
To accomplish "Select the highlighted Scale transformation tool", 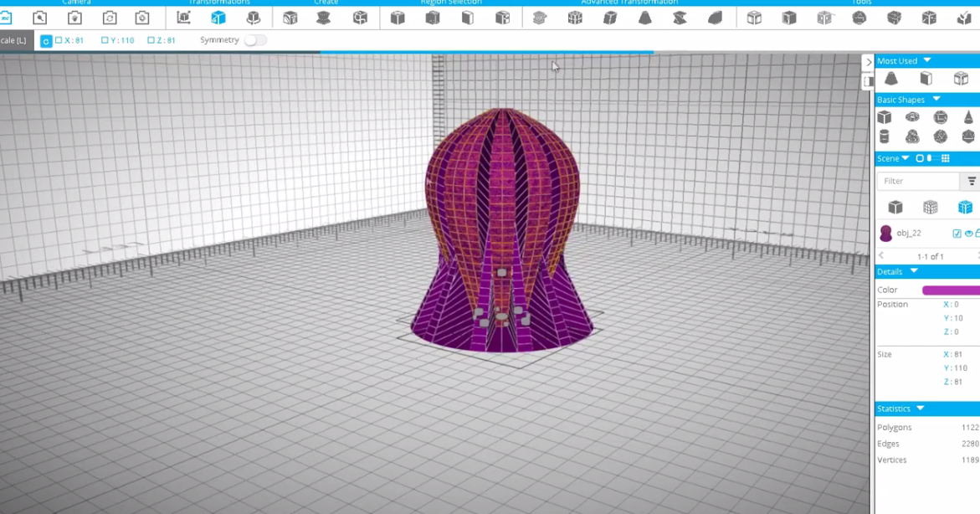I will [218, 18].
